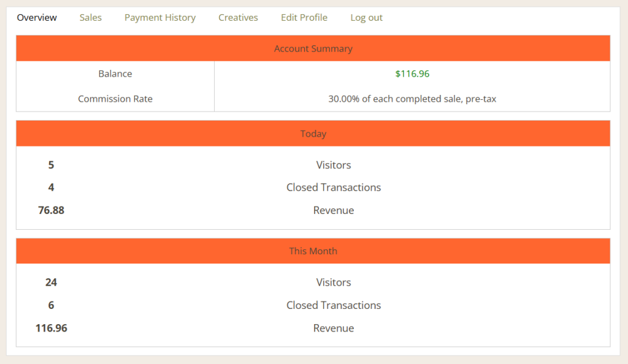The image size is (628, 364).
Task: Click the 30.00% commission rate description
Action: click(x=412, y=99)
